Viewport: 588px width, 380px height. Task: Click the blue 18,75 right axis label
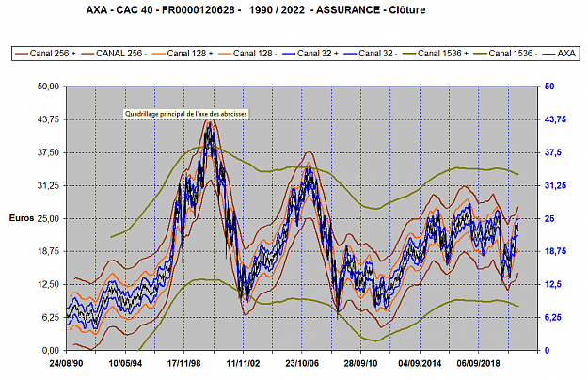(555, 251)
